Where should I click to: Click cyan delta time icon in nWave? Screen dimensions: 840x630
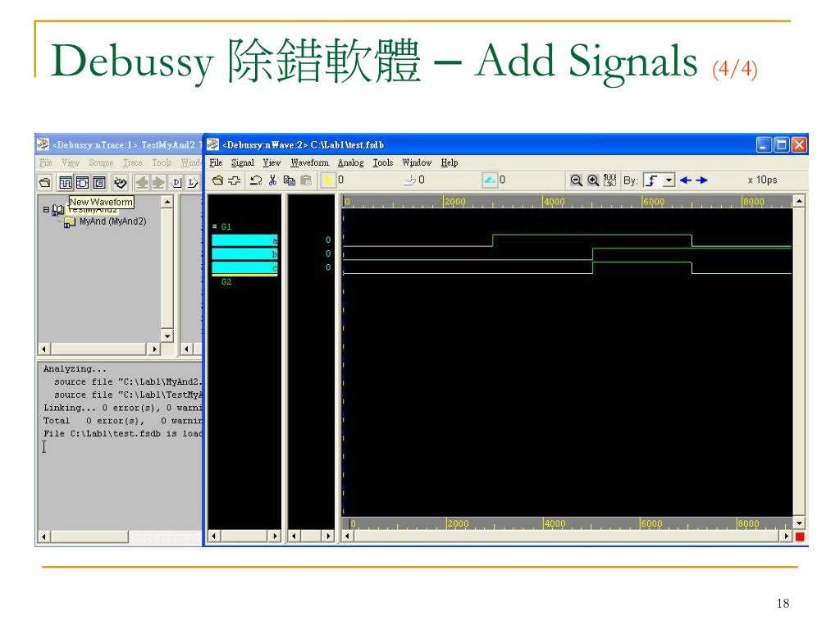pyautogui.click(x=490, y=180)
